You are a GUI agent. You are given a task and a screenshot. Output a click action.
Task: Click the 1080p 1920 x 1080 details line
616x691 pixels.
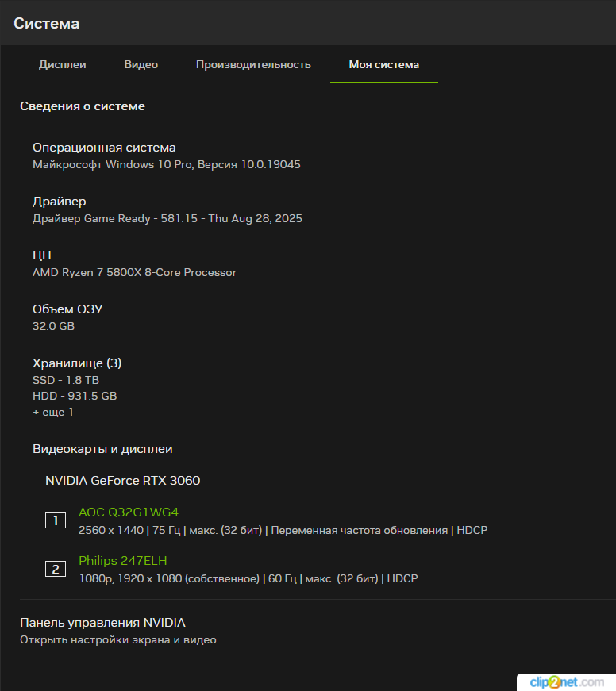[x=248, y=578]
